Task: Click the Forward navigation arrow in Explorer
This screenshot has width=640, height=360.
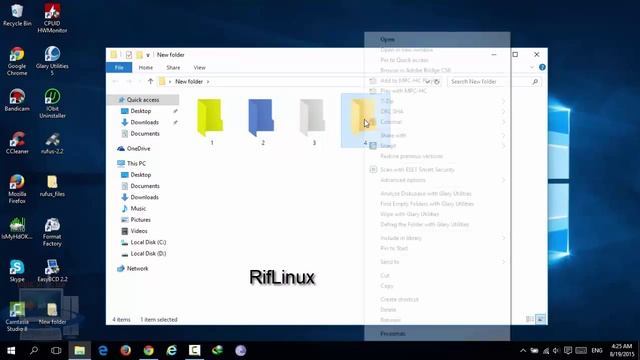Action: [x=129, y=82]
